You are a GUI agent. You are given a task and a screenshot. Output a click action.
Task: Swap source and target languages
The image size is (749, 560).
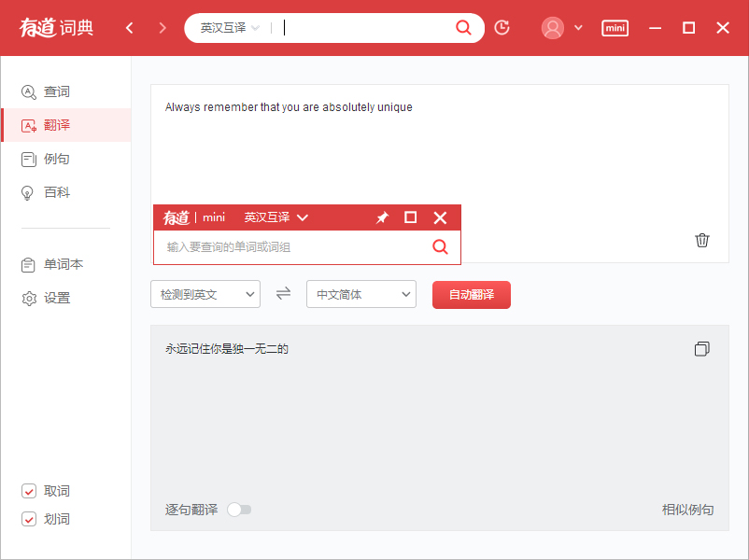[x=283, y=293]
